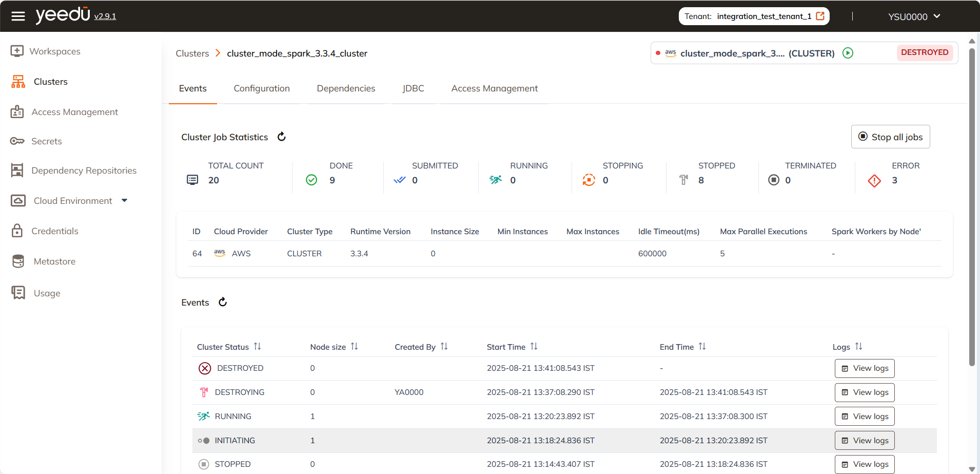Open the YSU0000 user dropdown

coord(914,16)
